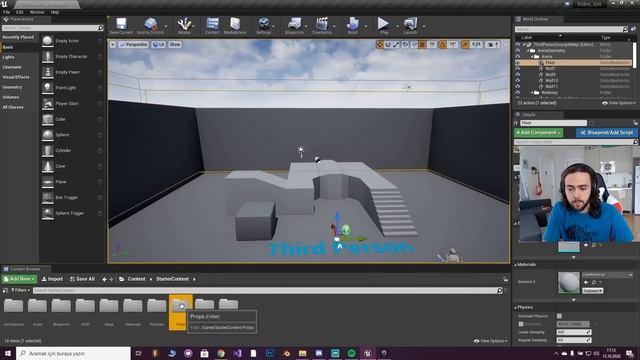Open the Window menu
The height and width of the screenshot is (360, 640).
tap(37, 12)
